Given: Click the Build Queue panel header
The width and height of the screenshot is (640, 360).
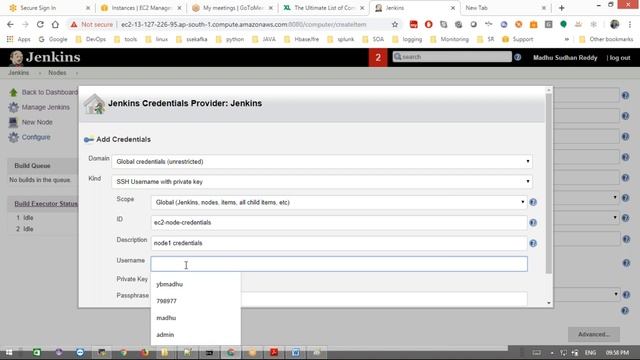Looking at the screenshot, I should click(x=43, y=166).
